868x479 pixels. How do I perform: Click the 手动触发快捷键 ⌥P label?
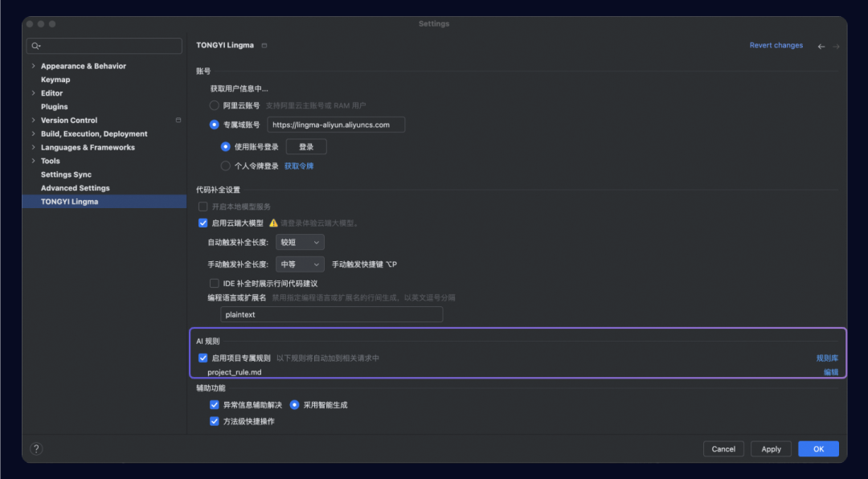(364, 264)
